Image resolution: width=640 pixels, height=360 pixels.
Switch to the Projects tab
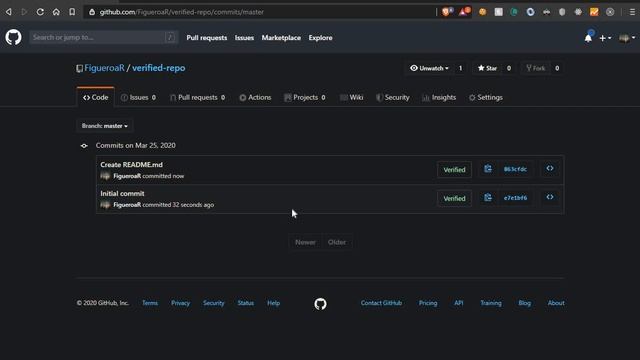305,97
